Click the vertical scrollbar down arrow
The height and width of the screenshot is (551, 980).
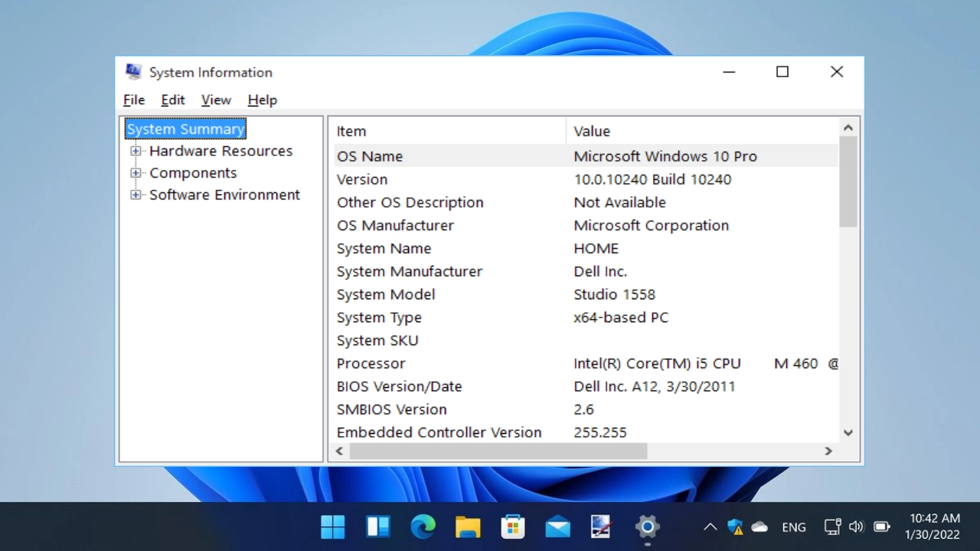pos(848,432)
